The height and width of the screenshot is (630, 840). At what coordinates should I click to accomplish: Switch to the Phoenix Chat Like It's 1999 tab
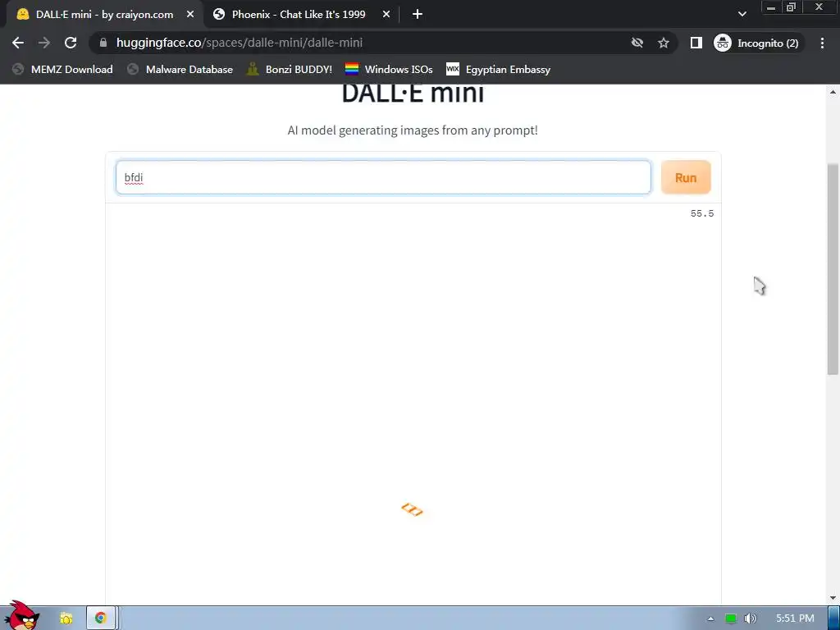pos(298,15)
